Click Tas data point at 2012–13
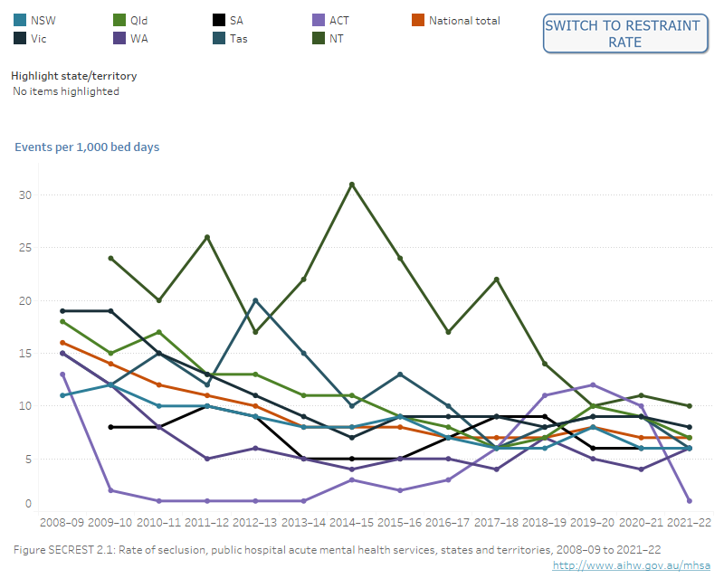 point(256,300)
